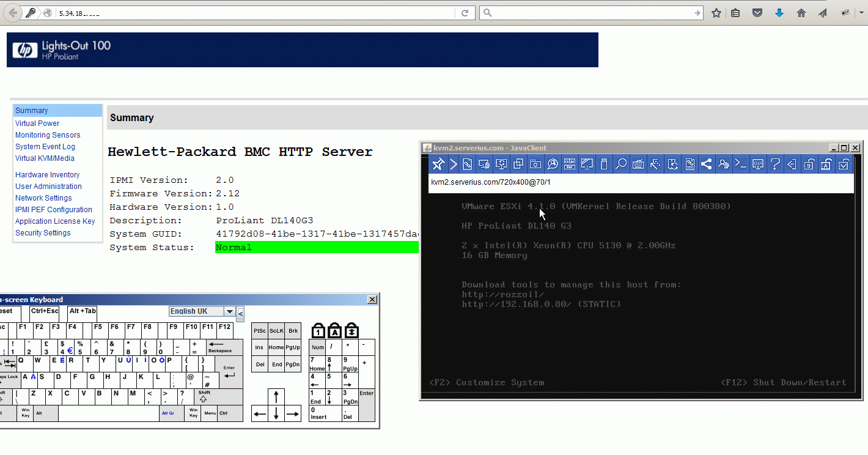Open the keyboard icon in JavaClient toolbar
The image size is (868, 455).
point(638,164)
